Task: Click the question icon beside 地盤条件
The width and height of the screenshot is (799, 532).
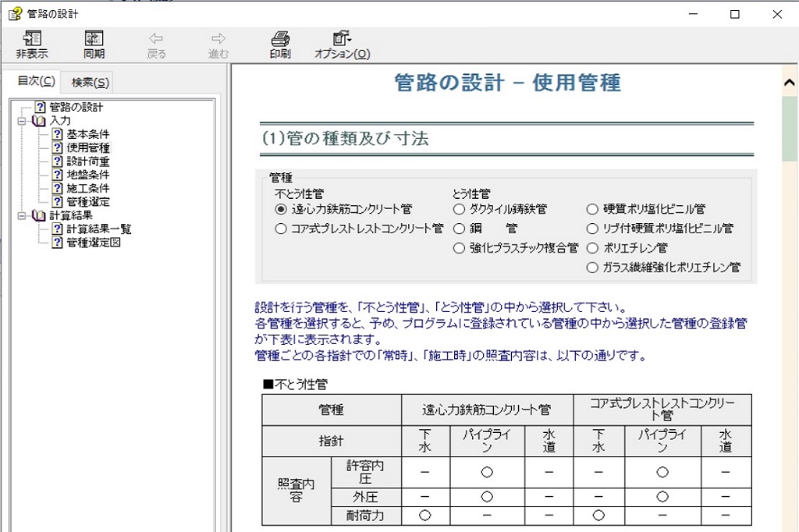Action: (x=58, y=175)
